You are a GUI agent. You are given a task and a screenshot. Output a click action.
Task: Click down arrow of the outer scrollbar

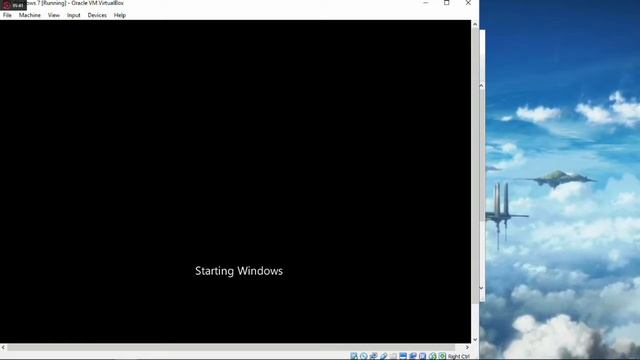tap(482, 288)
